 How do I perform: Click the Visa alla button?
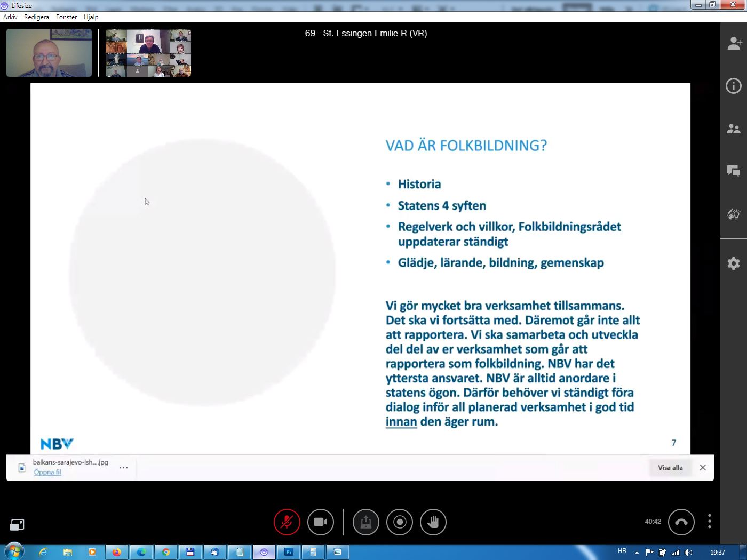click(670, 468)
